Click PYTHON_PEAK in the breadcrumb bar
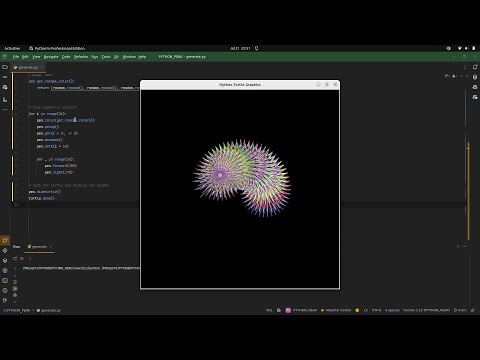This screenshot has height=360, width=480. click(17, 310)
